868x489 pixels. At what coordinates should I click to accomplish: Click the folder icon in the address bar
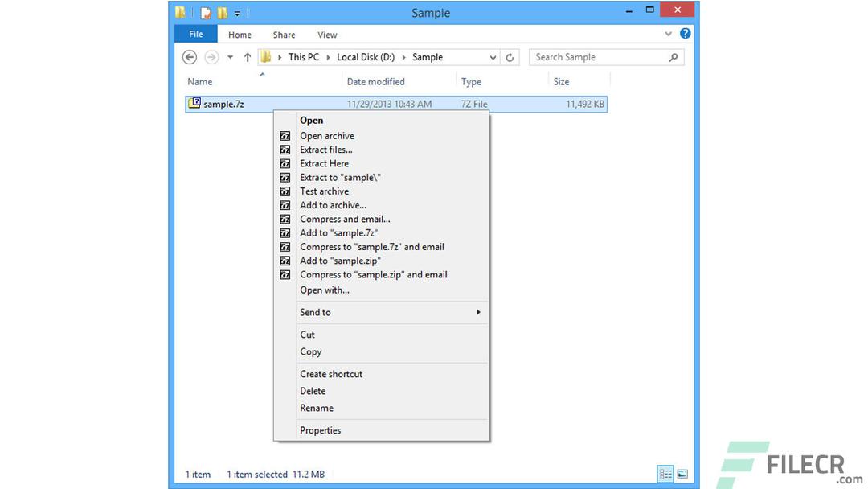point(265,56)
